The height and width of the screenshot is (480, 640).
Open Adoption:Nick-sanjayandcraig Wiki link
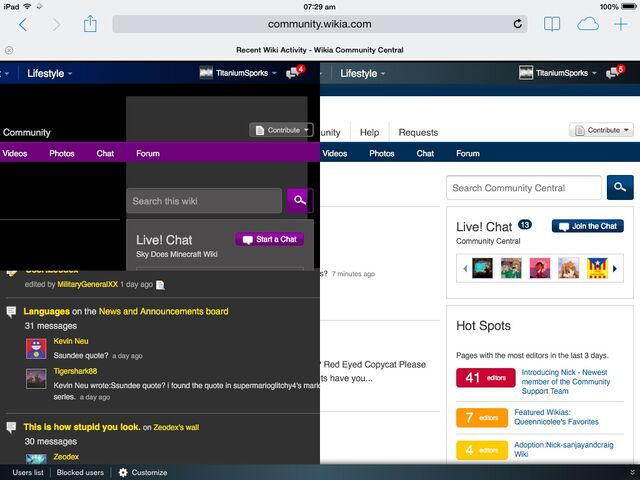[564, 449]
